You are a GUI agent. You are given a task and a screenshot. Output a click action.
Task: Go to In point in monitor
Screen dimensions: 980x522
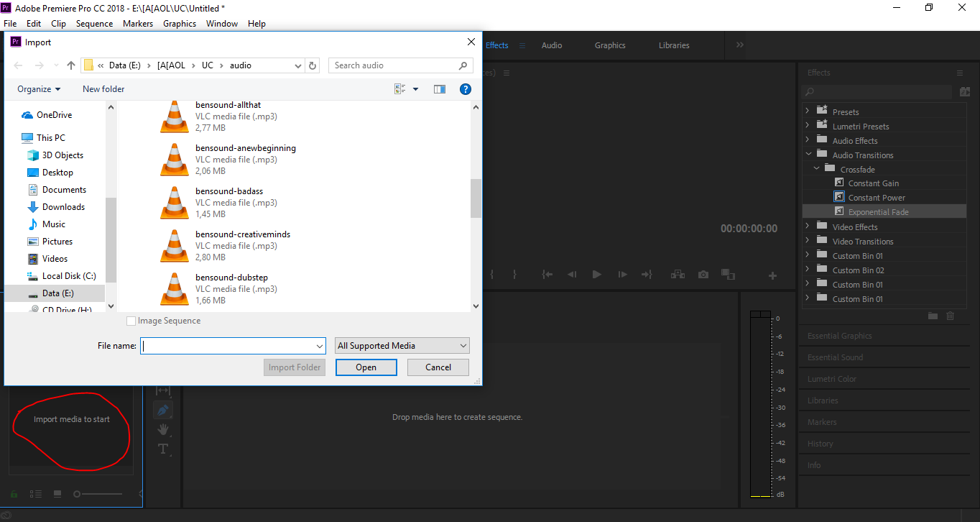547,275
